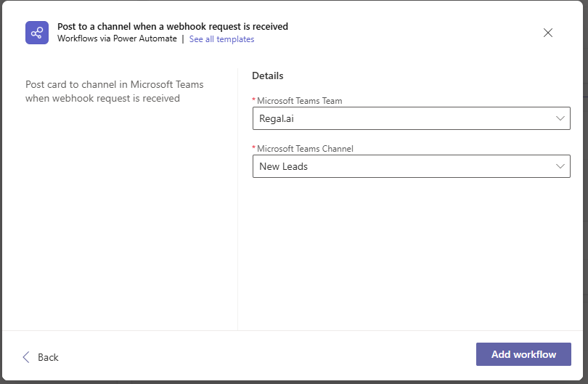Expand the Microsoft Teams Channel chevron
Screen dimensions: 588x384
(x=560, y=166)
